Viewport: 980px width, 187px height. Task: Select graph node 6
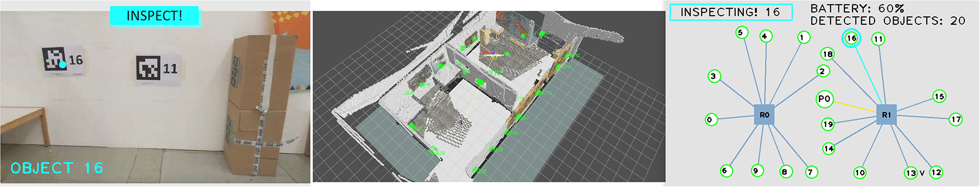[x=726, y=170]
